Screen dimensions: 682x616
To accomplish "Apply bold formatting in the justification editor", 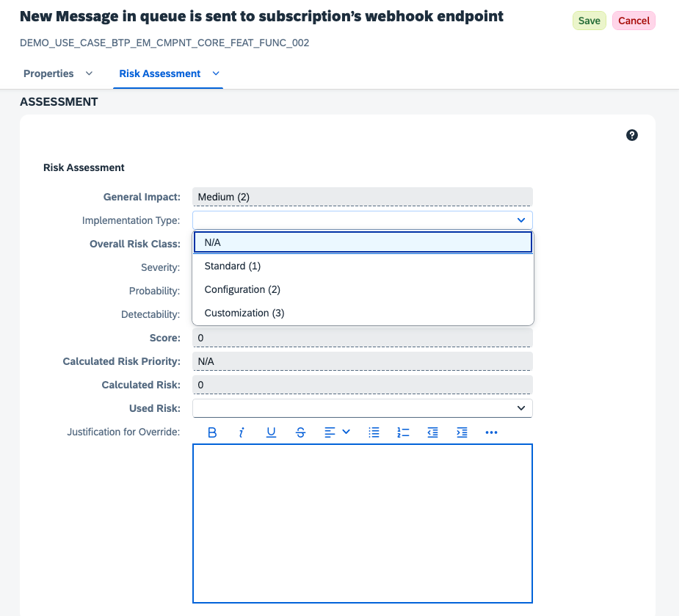I will pos(212,432).
